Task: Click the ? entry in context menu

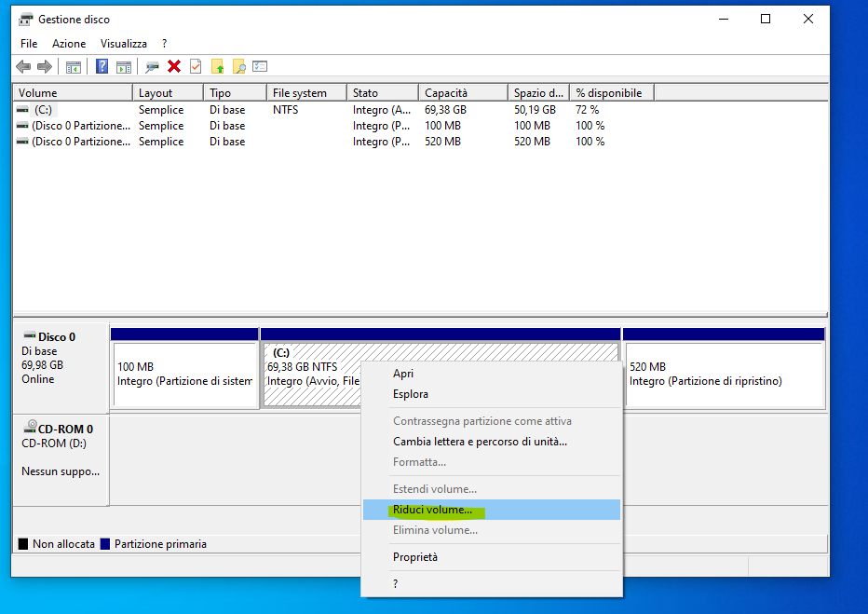Action: tap(492, 583)
